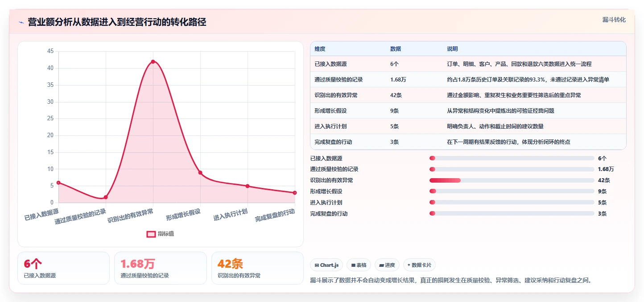The width and height of the screenshot is (644, 302).
Task: Click the page title 营业额分析 heading
Action: 117,22
